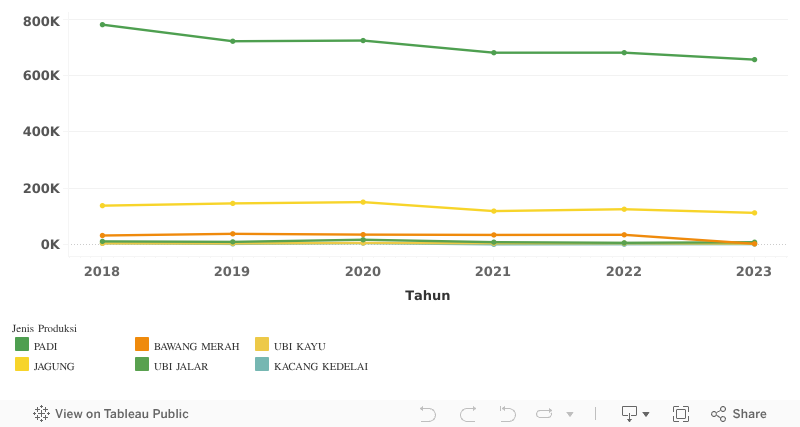
Task: Click the Share button
Action: pyautogui.click(x=738, y=413)
